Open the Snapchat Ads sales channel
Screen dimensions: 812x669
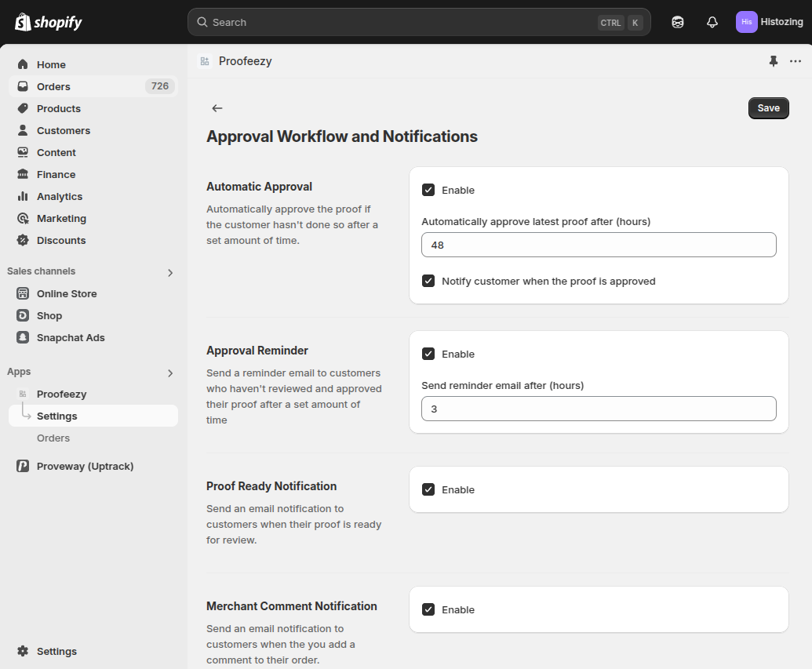(x=71, y=338)
